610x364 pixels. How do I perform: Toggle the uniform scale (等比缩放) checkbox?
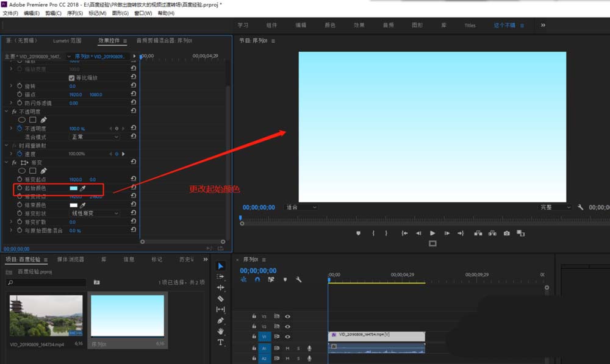click(72, 78)
